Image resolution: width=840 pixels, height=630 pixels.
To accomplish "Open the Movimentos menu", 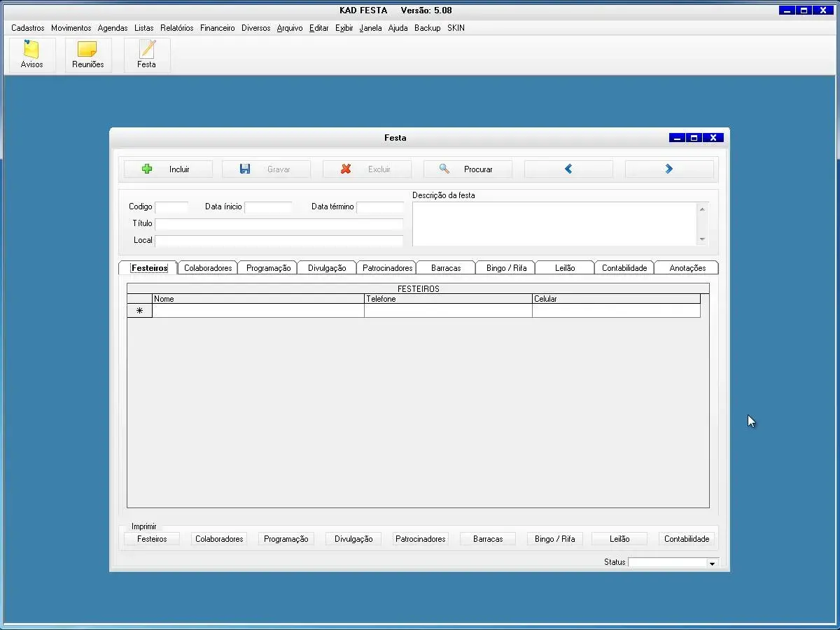I will [71, 28].
